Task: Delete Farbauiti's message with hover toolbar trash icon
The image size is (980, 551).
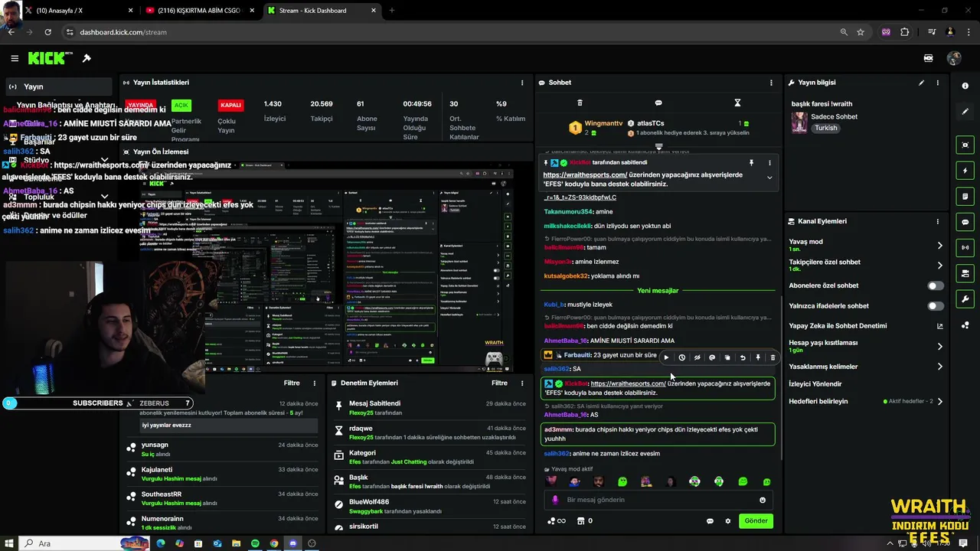Action: coord(773,357)
